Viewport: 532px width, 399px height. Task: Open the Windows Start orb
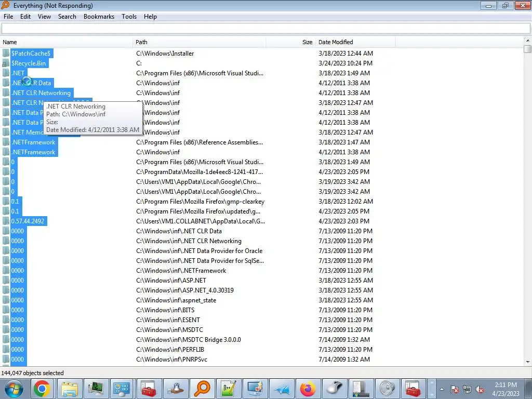[14, 389]
